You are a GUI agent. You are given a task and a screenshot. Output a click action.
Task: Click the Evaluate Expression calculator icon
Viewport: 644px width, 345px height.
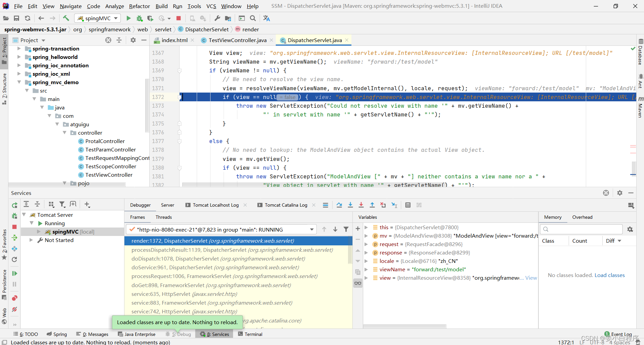(x=408, y=205)
